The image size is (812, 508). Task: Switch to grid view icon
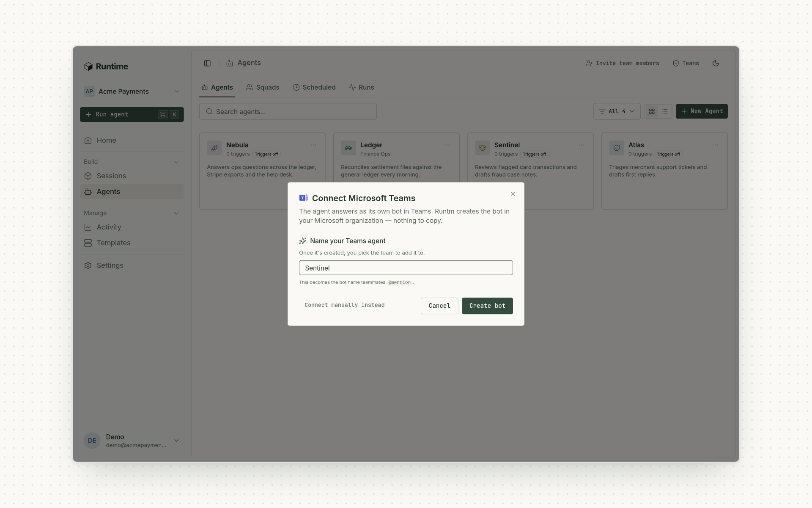(652, 111)
